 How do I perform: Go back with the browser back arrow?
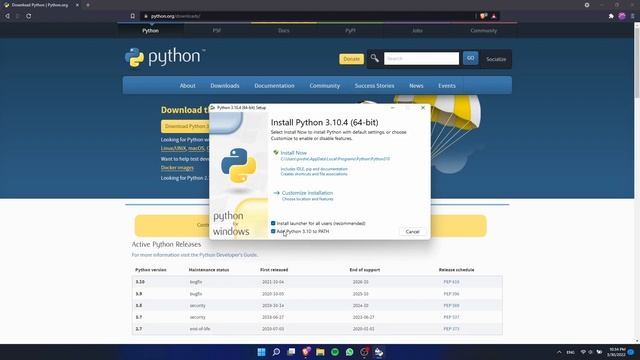[x=7, y=16]
